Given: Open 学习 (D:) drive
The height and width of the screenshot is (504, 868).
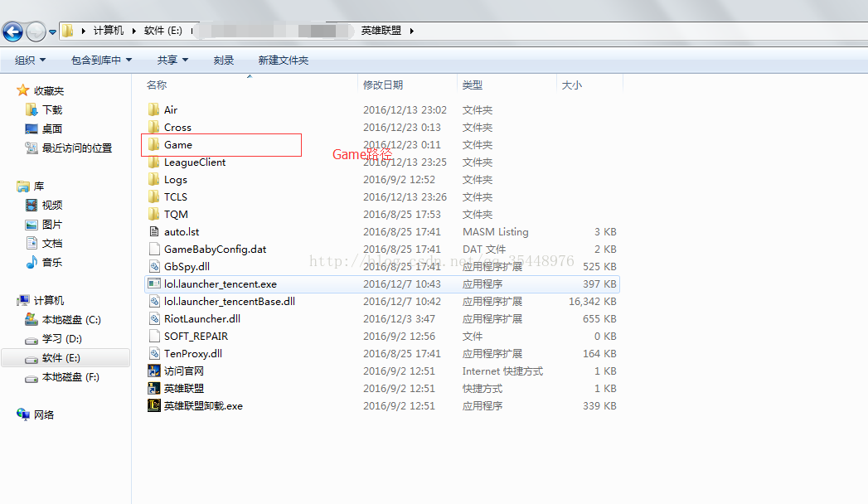Looking at the screenshot, I should (61, 338).
